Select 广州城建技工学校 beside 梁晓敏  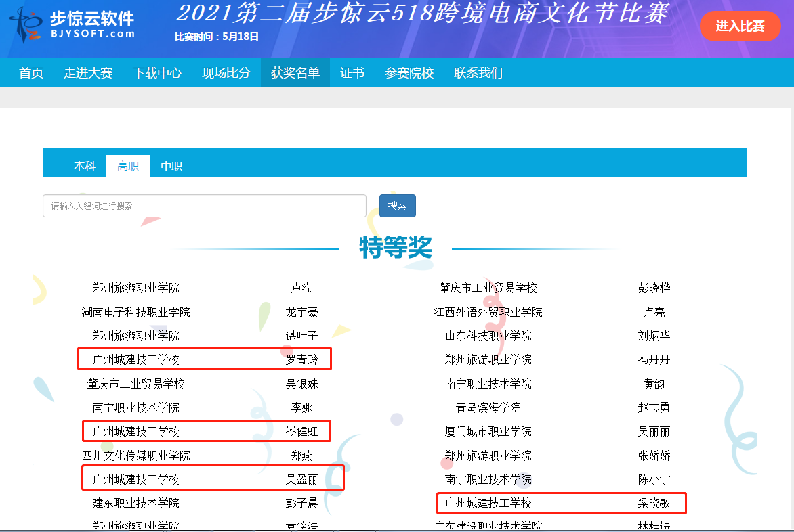[488, 503]
